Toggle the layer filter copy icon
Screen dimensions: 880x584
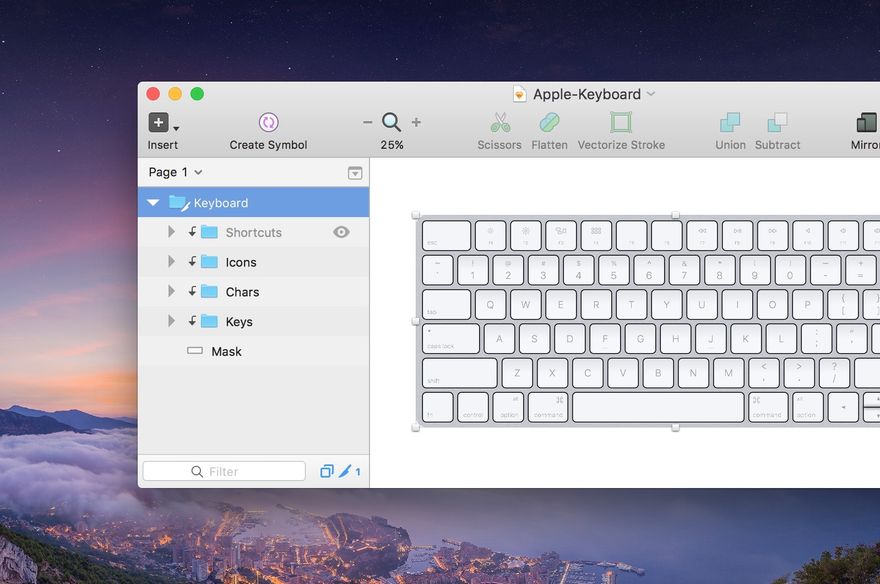coord(327,471)
